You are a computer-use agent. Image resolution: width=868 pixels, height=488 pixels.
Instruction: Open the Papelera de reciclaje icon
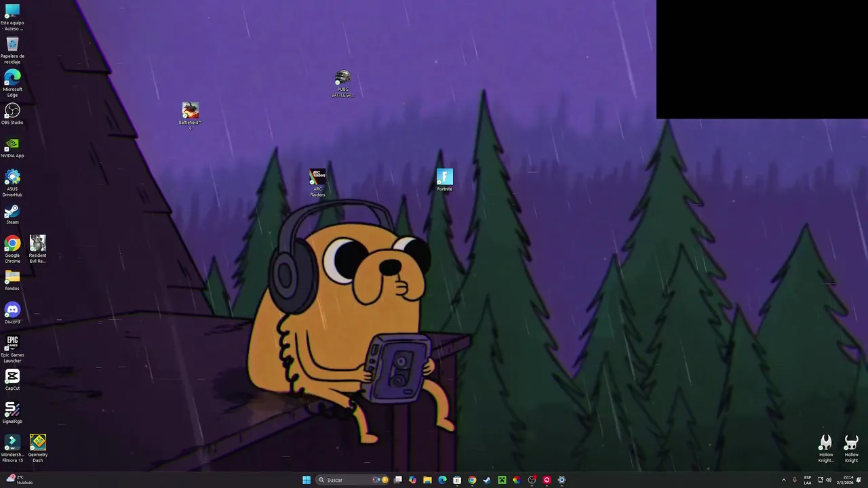point(12,52)
